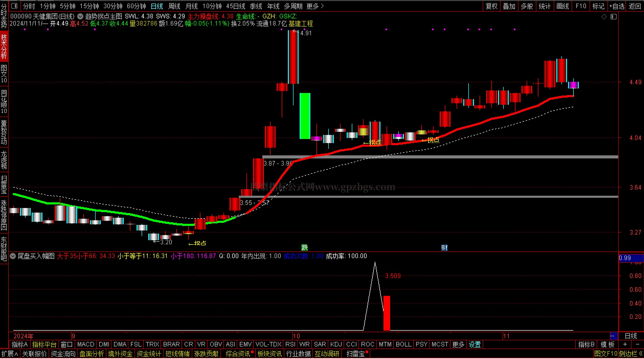The height and width of the screenshot is (359, 644).
Task: Open 多周期 multi-period view
Action: pyautogui.click(x=293, y=6)
